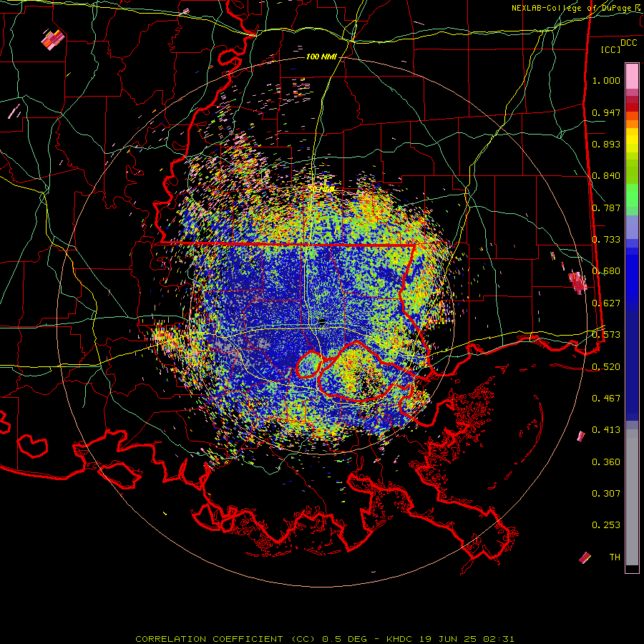The image size is (644, 644).
Task: Select the 0.307 legend value
Action: click(x=606, y=493)
